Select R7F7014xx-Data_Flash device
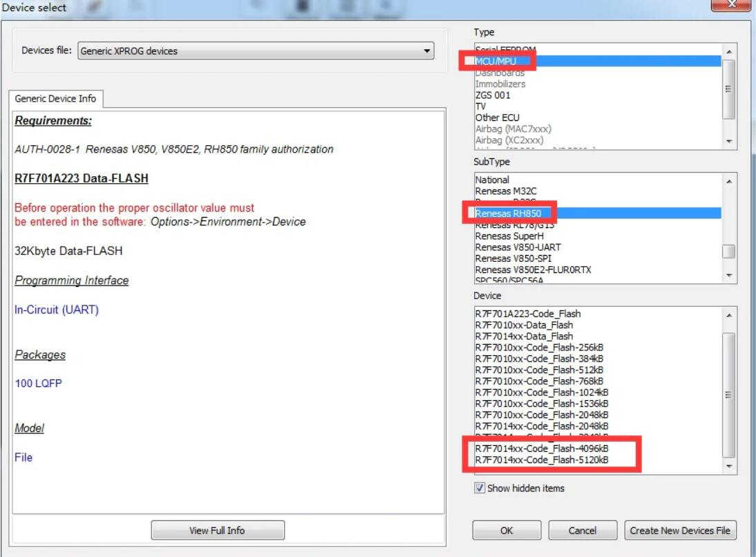 click(597, 336)
